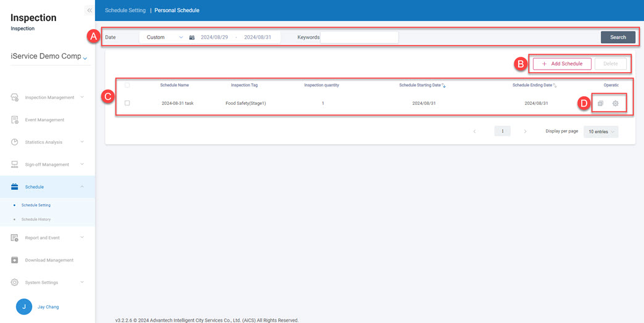
Task: Check the box for 2024-08-31 task
Action: click(x=127, y=104)
